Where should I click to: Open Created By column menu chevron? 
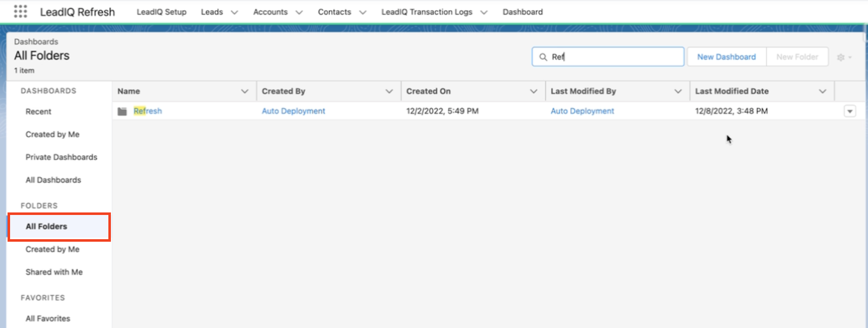click(389, 91)
